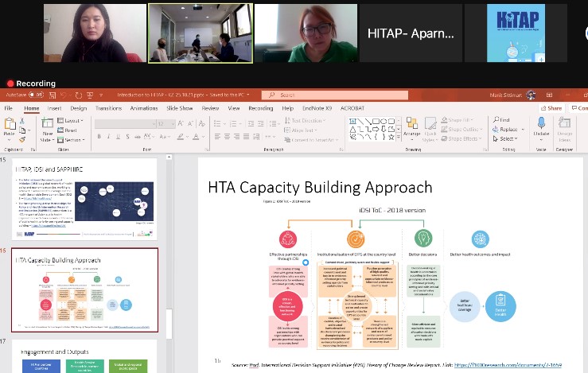This screenshot has height=373, width=588.
Task: Open the Slide Show tab
Action: coord(180,108)
